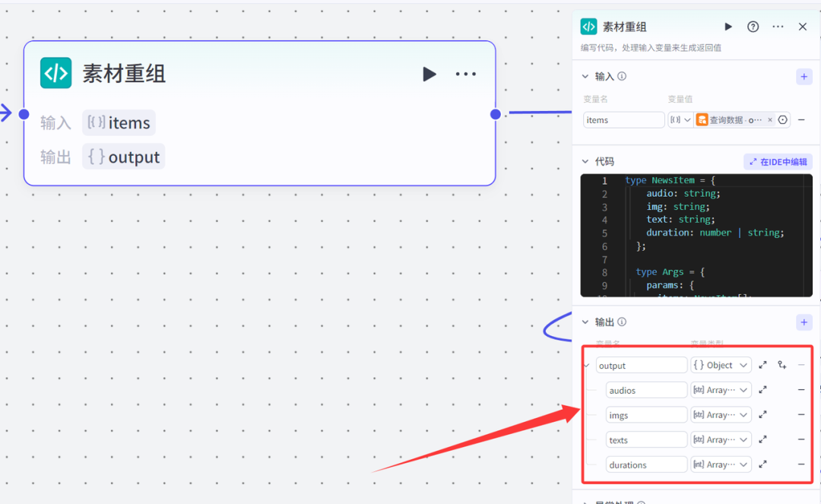Edit the durations field name

(646, 464)
